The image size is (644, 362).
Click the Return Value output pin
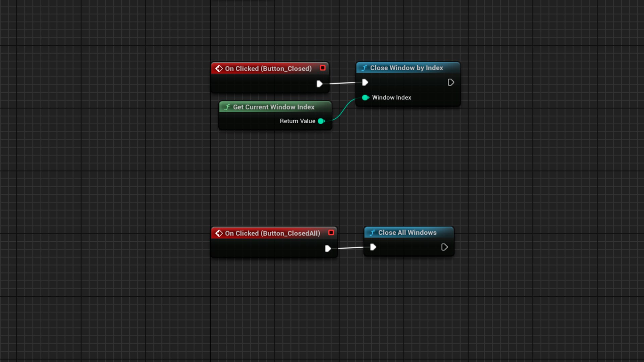[321, 121]
